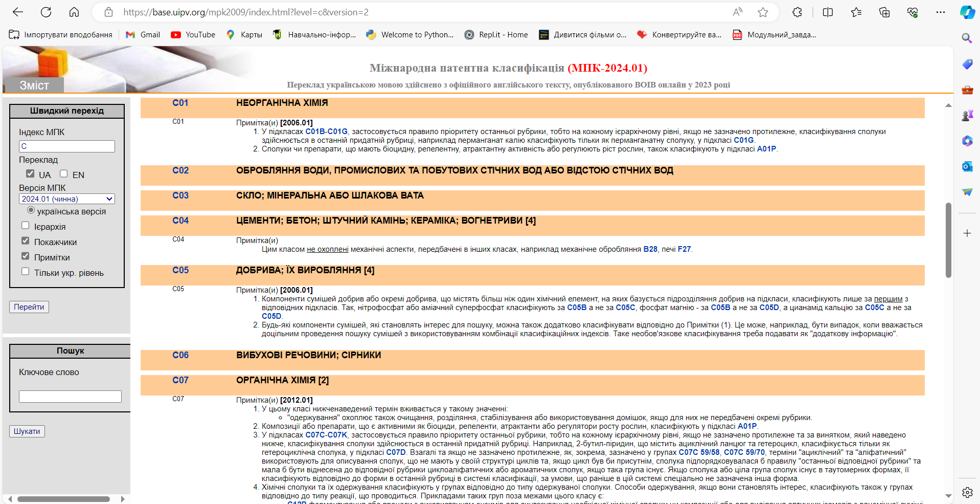Image resolution: width=980 pixels, height=504 pixels.
Task: Uncheck the Покажчики checkbox
Action: pyautogui.click(x=25, y=240)
